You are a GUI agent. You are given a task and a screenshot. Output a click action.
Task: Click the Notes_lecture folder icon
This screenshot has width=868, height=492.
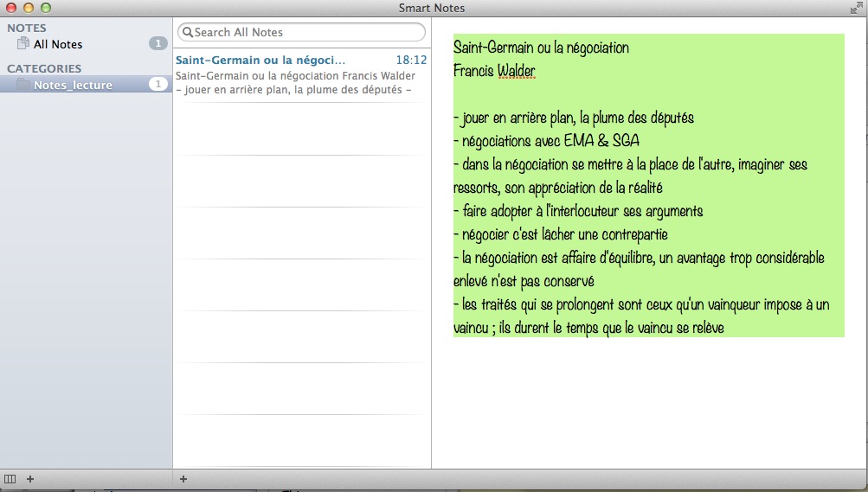23,85
